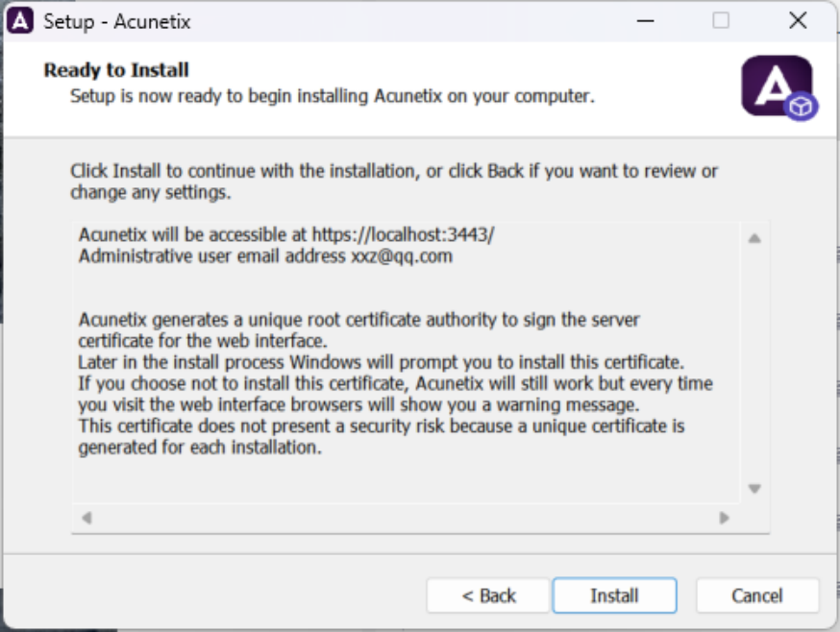Viewport: 840px width, 632px height.
Task: Click the xxz@qq.com email address line
Action: click(x=265, y=256)
